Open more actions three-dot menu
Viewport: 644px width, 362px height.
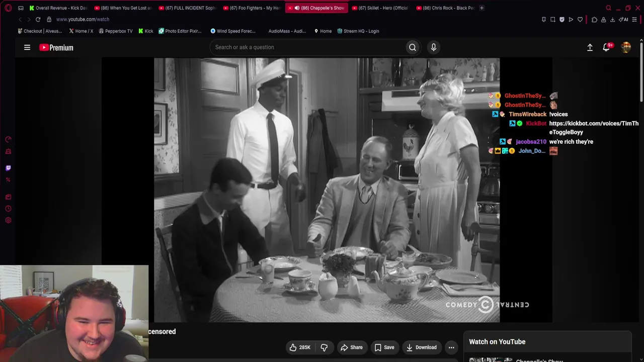tap(451, 347)
